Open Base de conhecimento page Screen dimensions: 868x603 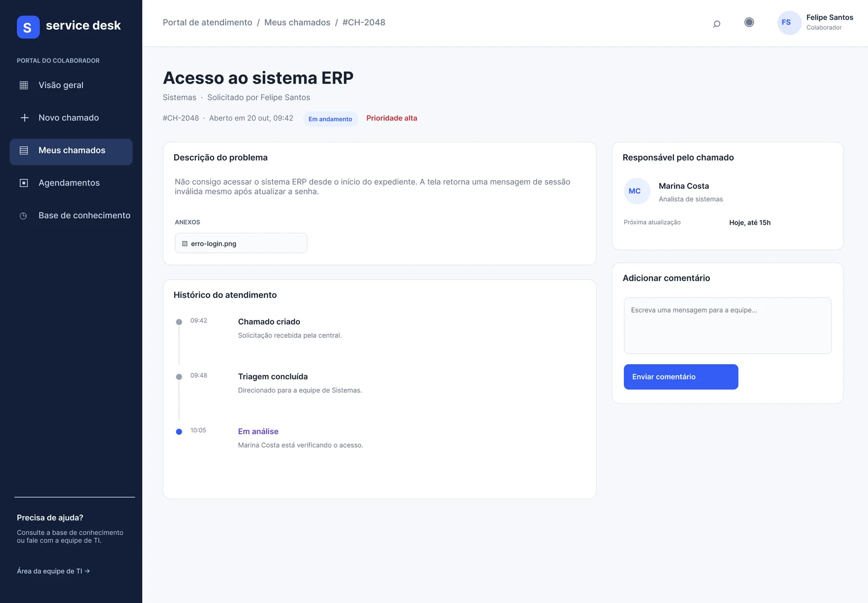click(71, 215)
